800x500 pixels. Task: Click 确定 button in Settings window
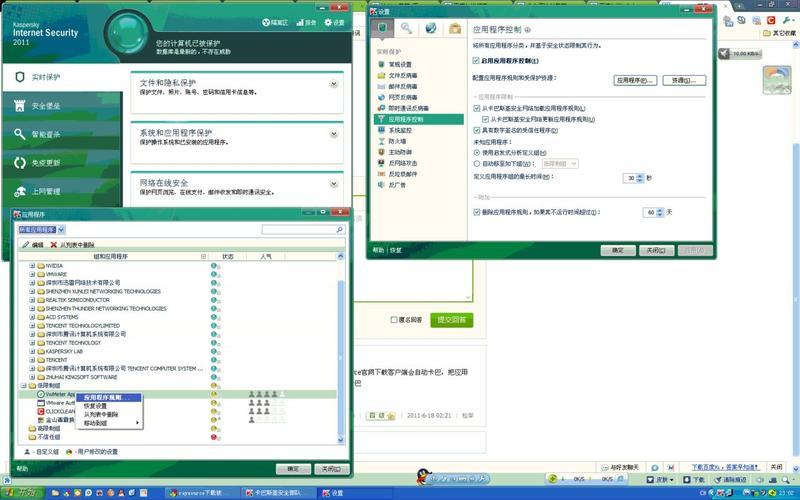[x=618, y=251]
